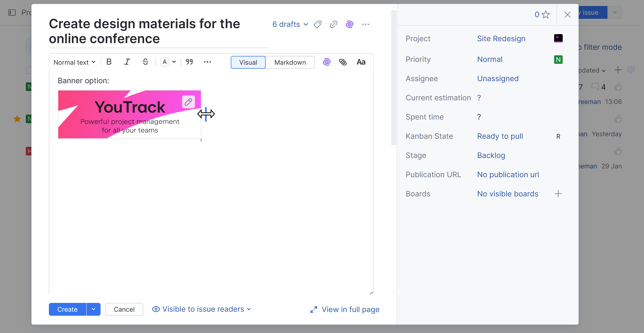Toggle bold formatting
The width and height of the screenshot is (644, 333).
(109, 62)
